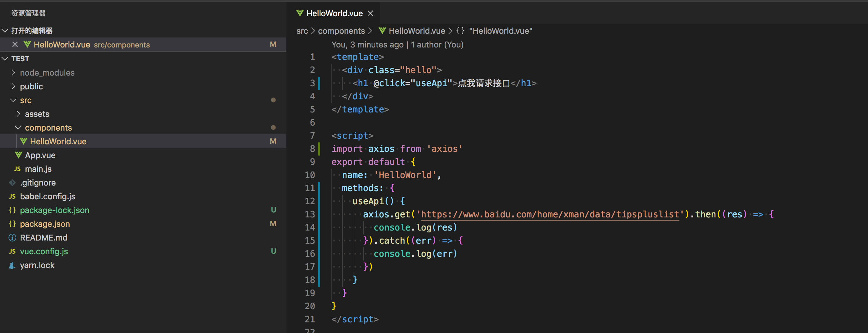
Task: Click the U status badge on vue.config.js
Action: 273,251
